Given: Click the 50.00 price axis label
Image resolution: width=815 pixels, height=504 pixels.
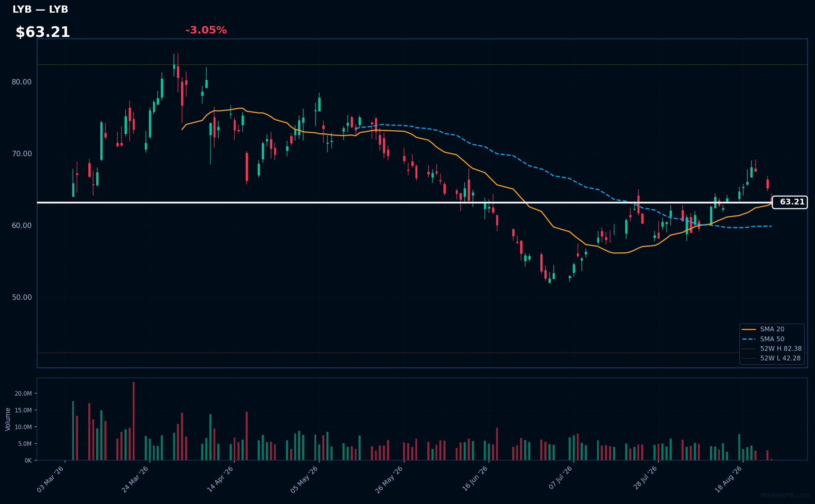Looking at the screenshot, I should [22, 297].
